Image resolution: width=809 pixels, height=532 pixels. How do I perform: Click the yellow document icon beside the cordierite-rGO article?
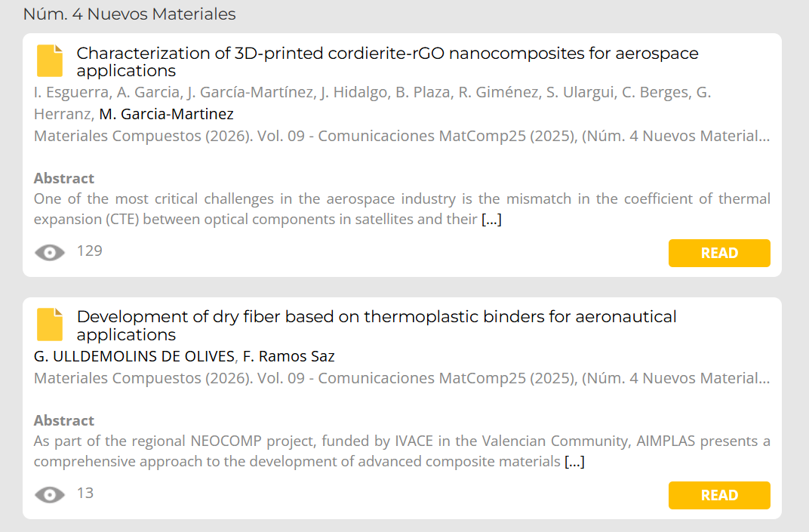point(50,61)
